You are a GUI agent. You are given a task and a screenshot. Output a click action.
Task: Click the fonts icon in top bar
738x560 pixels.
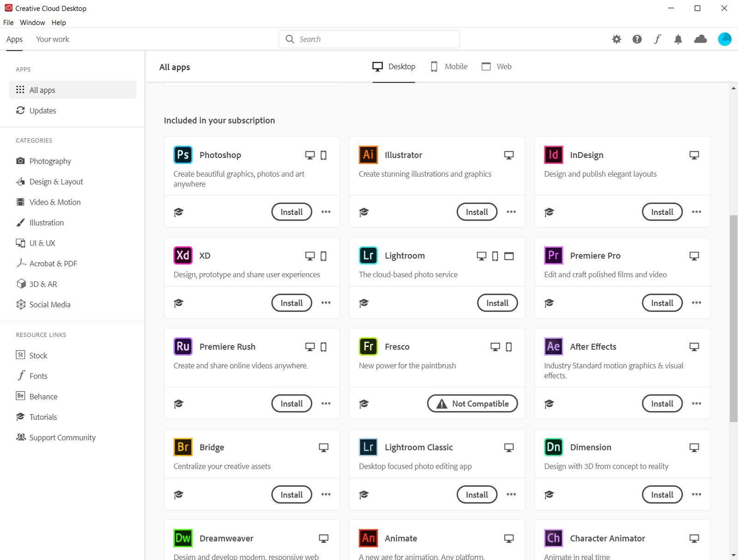tap(657, 39)
